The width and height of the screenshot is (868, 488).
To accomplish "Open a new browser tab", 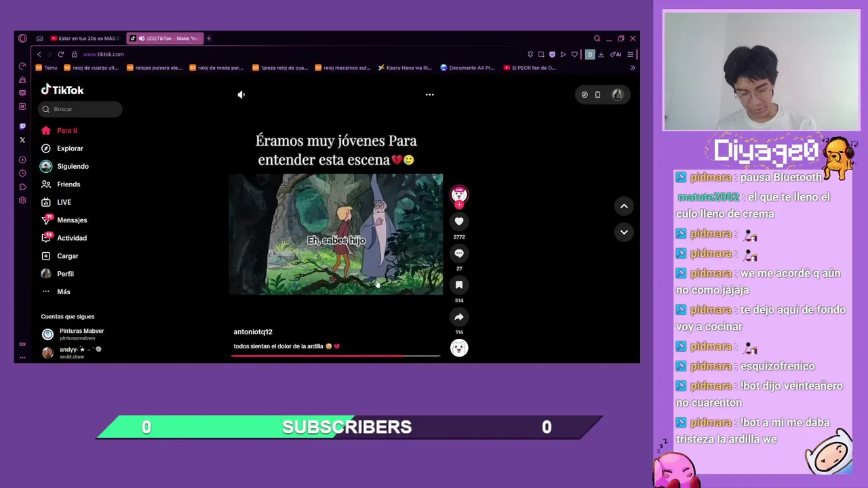I will point(209,39).
